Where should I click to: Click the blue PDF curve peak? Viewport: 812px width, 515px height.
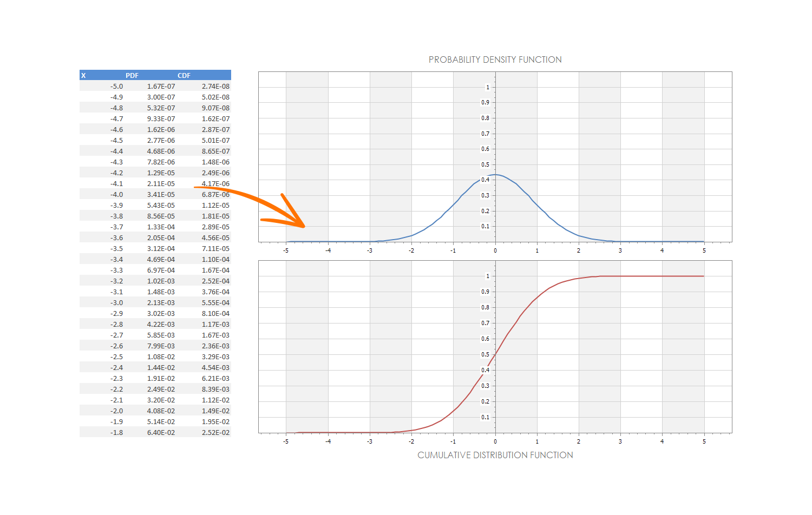496,175
